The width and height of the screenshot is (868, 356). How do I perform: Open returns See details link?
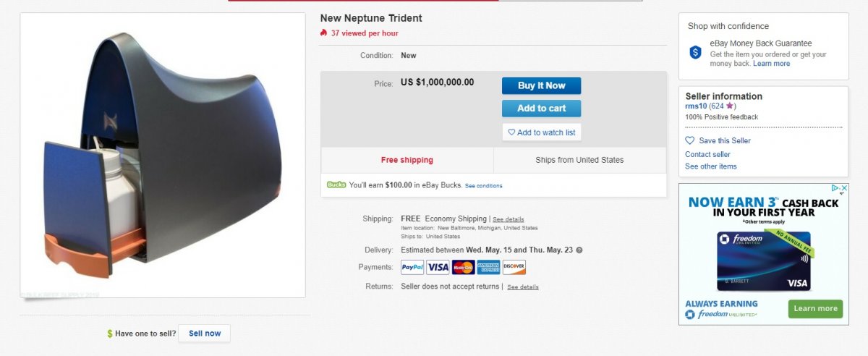(x=523, y=287)
